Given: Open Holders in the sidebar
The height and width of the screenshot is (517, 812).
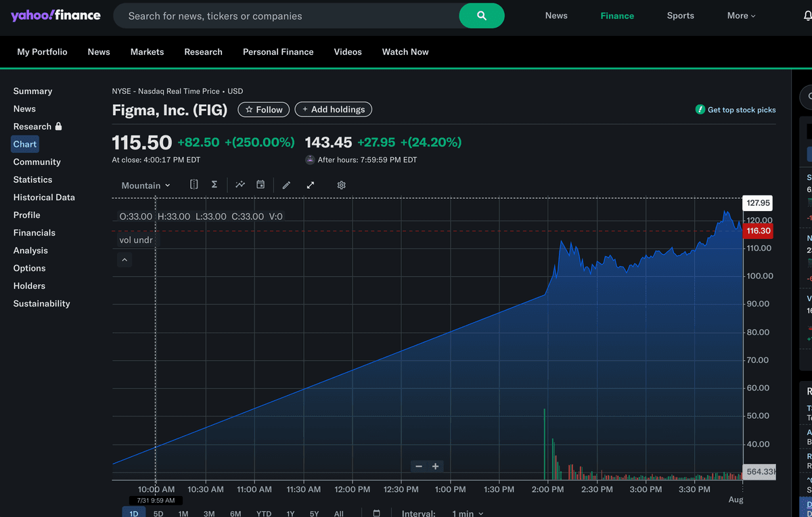Looking at the screenshot, I should pos(29,286).
